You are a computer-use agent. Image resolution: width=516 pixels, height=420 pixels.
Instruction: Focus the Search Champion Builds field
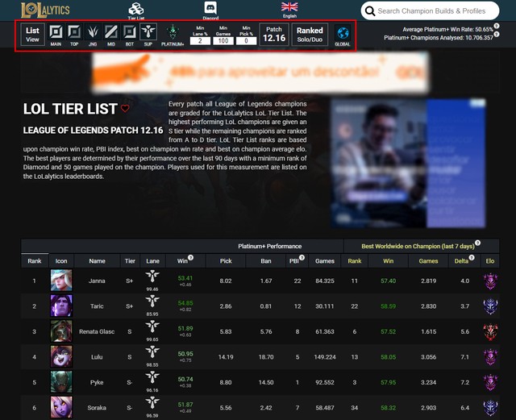click(x=430, y=10)
